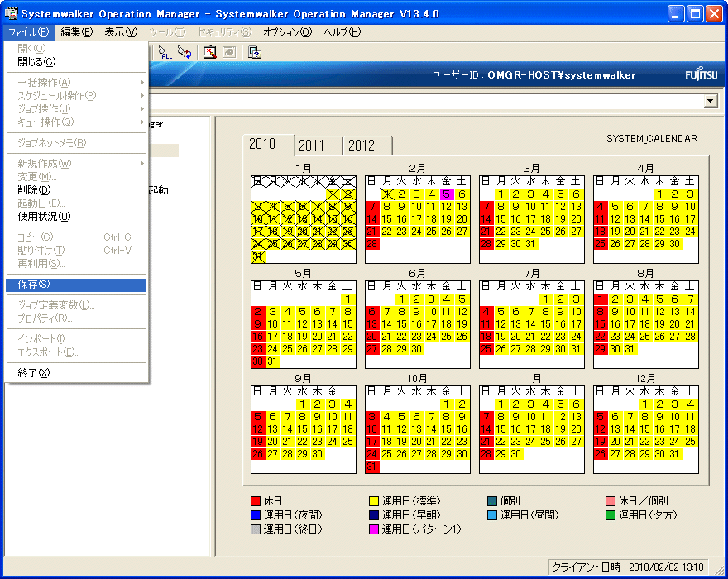
Task: Click the Systemwalker application icon in title bar
Action: pyautogui.click(x=11, y=13)
